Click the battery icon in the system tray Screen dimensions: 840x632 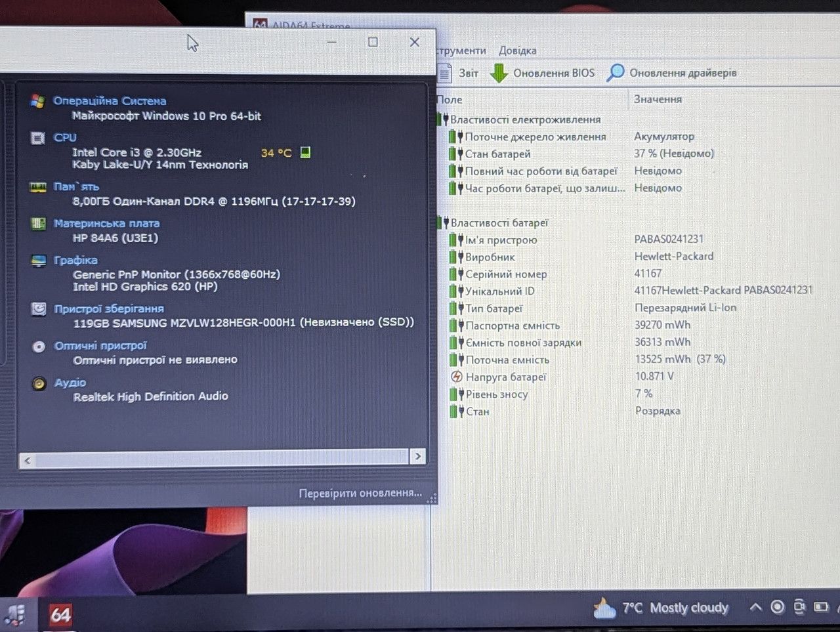click(x=820, y=607)
